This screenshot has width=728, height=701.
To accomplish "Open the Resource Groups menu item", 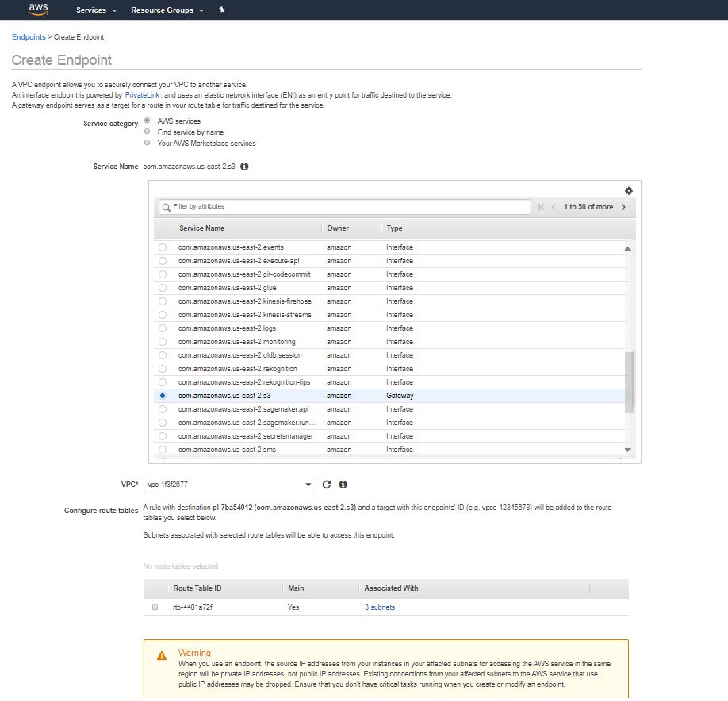I will click(163, 10).
